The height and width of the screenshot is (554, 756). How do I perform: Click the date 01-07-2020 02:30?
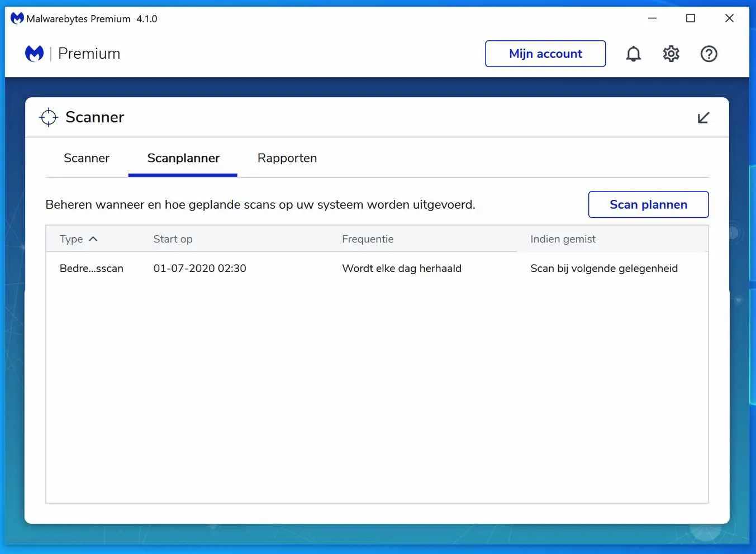[199, 268]
